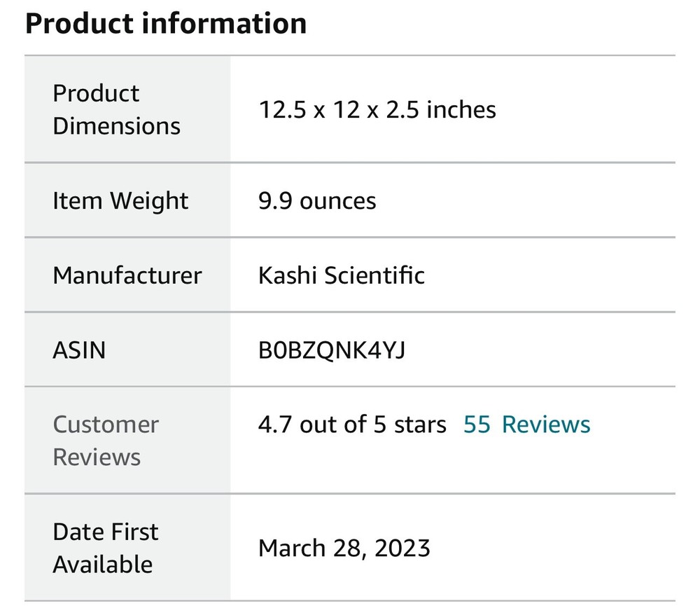Image resolution: width=700 pixels, height=606 pixels.
Task: Click the year 2023 in the date
Action: [x=402, y=548]
